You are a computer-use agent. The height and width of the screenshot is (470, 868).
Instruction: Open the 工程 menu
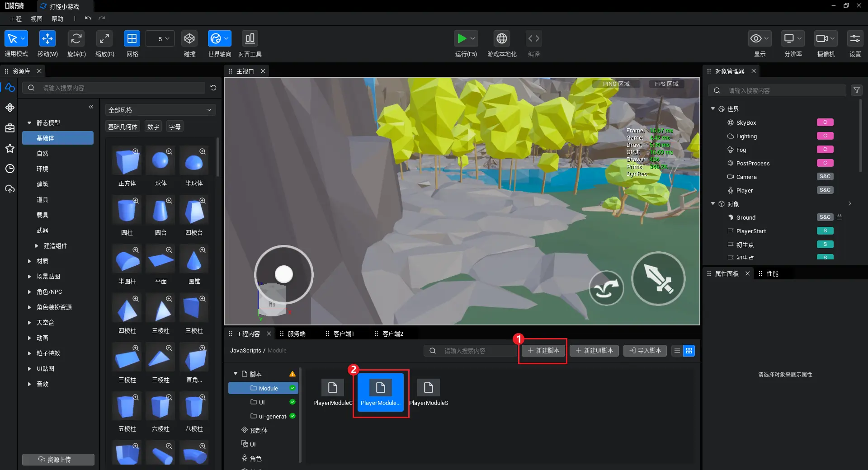[x=16, y=19]
